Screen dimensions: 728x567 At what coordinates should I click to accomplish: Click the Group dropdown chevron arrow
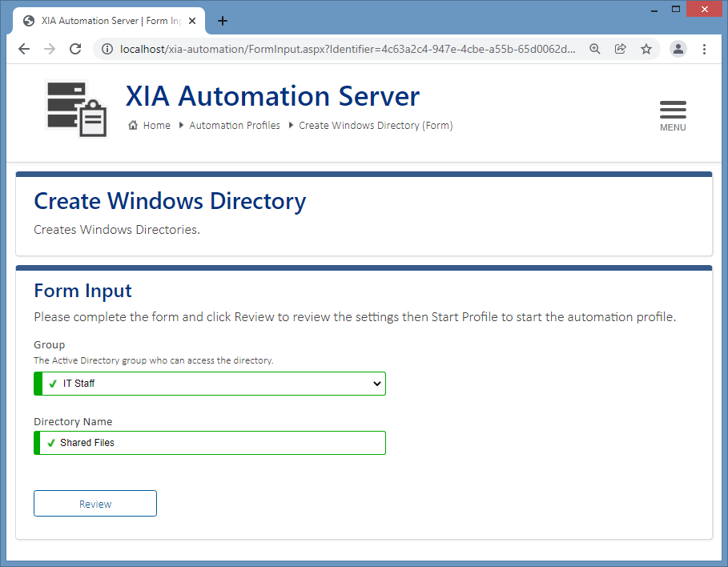[376, 384]
